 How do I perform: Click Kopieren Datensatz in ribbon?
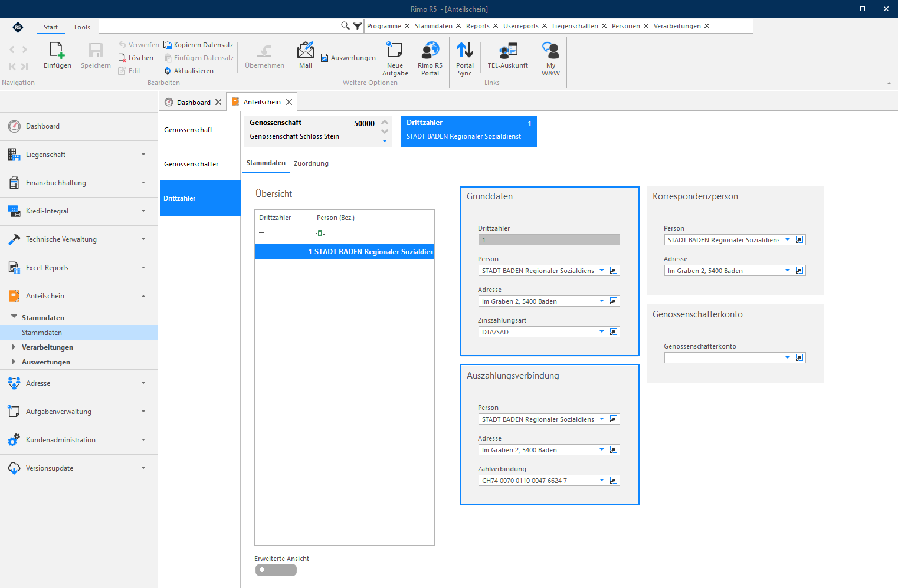point(198,45)
